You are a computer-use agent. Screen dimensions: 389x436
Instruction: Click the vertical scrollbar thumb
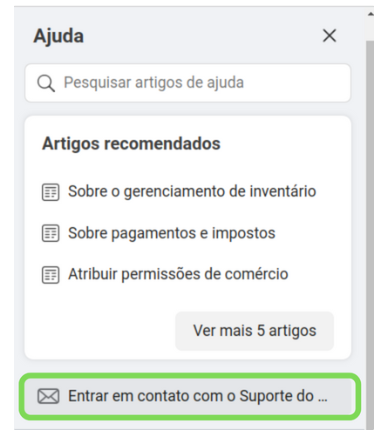pos(370,235)
